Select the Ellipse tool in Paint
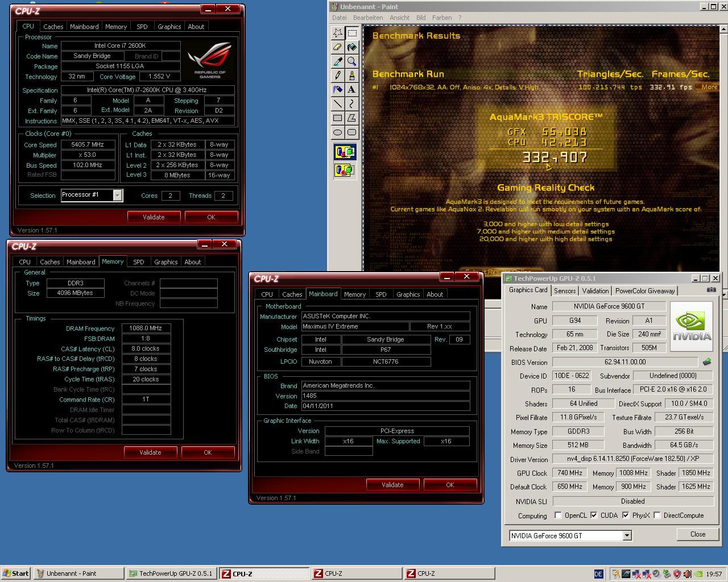This screenshot has height=582, width=728. pos(338,132)
